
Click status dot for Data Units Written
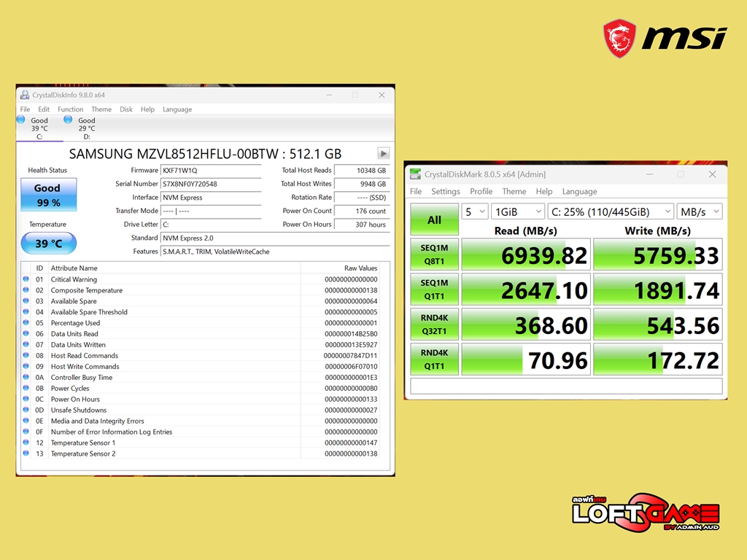tap(26, 344)
